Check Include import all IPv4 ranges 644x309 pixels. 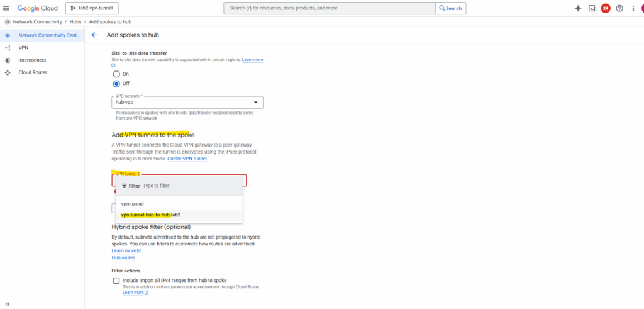[116, 281]
